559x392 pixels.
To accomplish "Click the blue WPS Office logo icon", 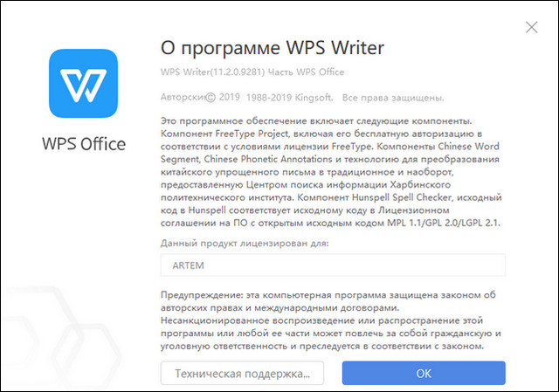I will tap(83, 83).
